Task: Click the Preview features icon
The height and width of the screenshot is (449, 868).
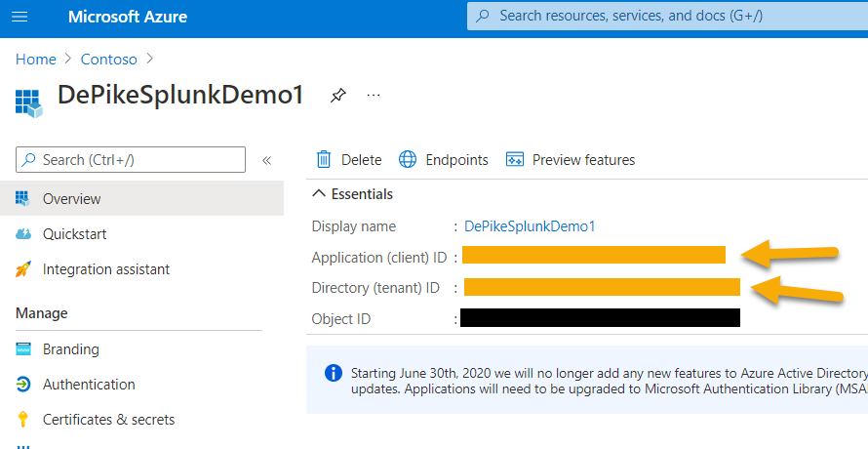Action: [x=515, y=159]
